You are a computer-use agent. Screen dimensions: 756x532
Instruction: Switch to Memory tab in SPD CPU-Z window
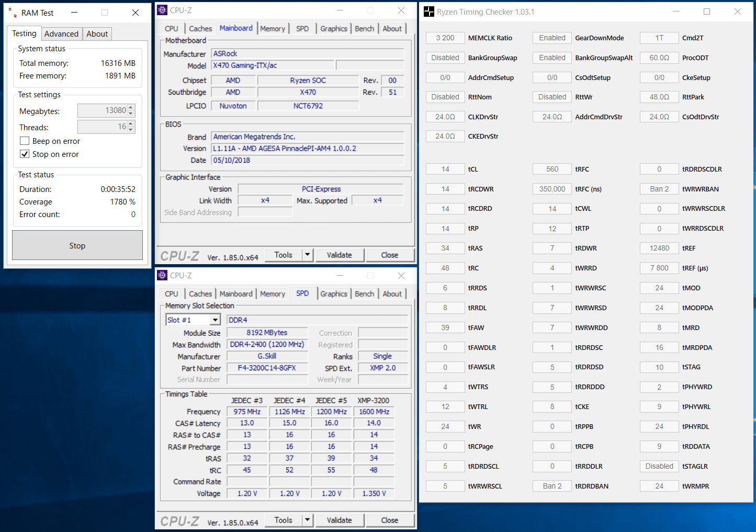coord(273,294)
